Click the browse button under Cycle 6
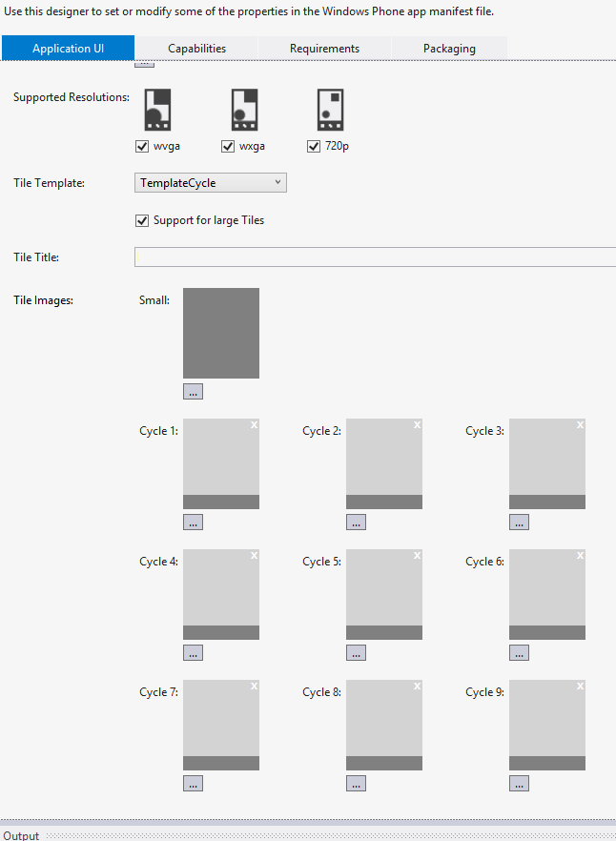The image size is (616, 841). click(x=519, y=653)
